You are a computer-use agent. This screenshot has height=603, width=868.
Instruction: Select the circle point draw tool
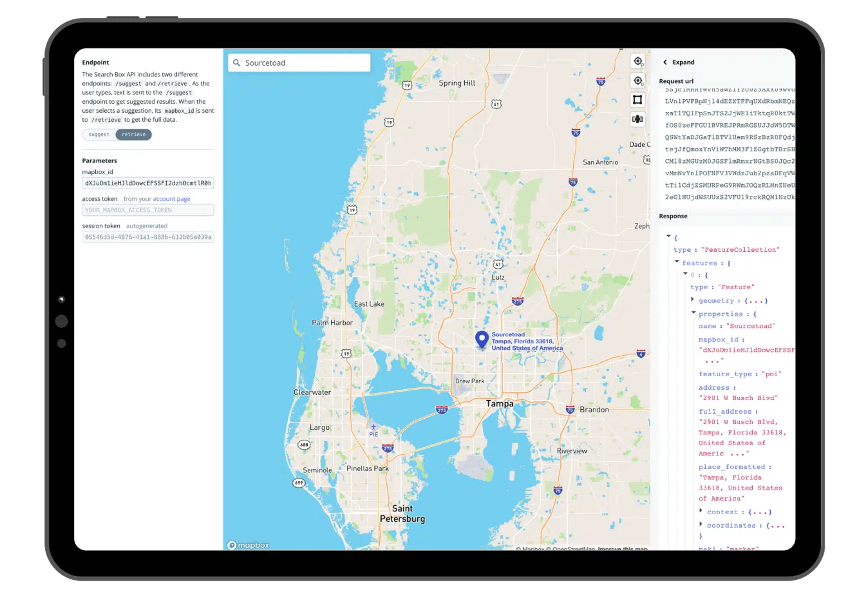click(637, 81)
